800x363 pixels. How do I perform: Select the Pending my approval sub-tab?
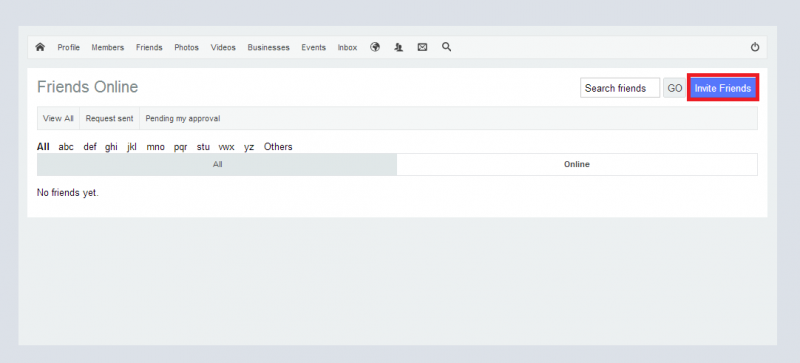point(183,118)
